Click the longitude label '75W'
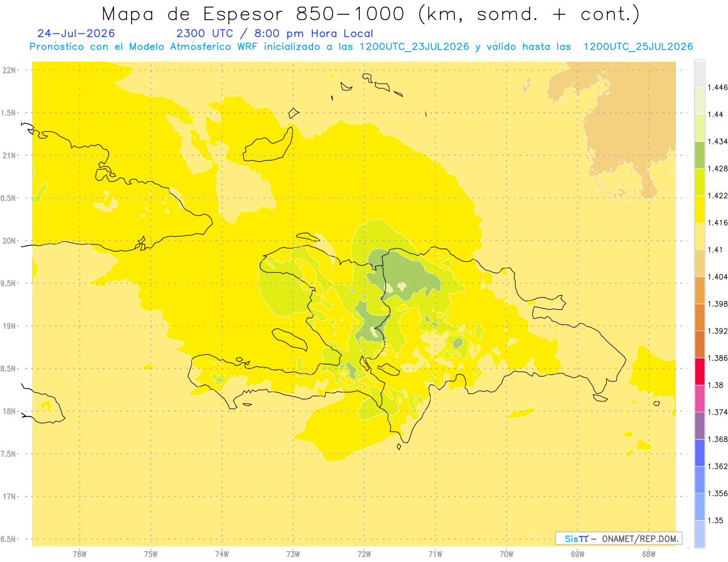Image resolution: width=728 pixels, height=562 pixels. pos(150,554)
